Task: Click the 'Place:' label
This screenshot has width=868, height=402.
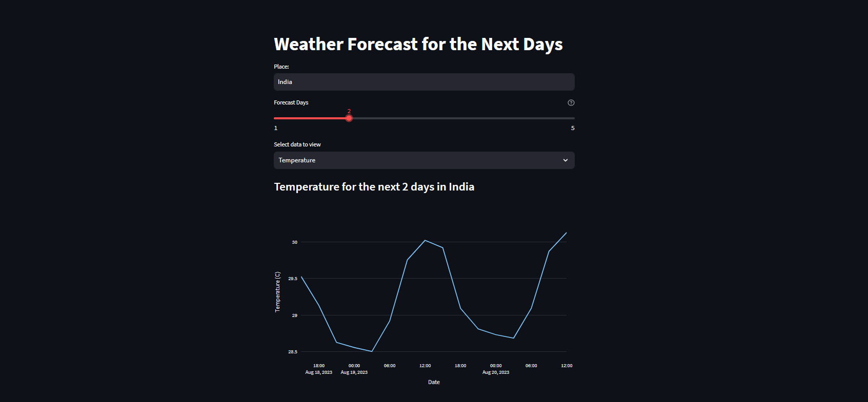Action: 281,66
